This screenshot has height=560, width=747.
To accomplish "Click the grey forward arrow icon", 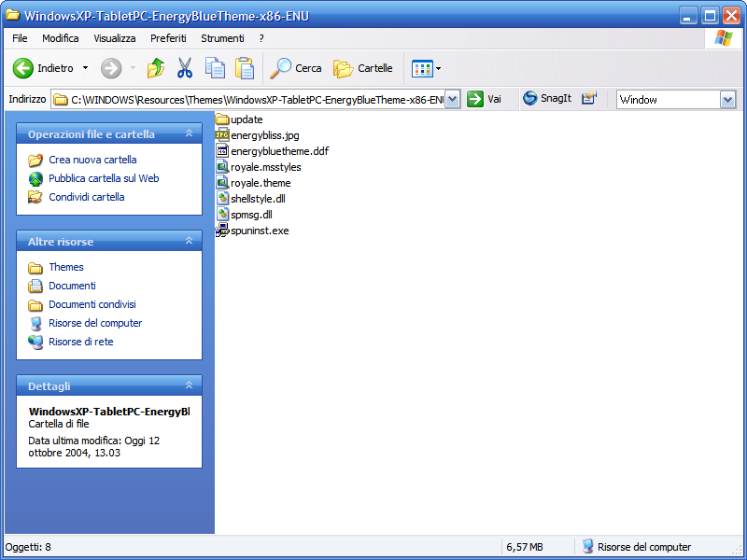I will click(x=111, y=68).
